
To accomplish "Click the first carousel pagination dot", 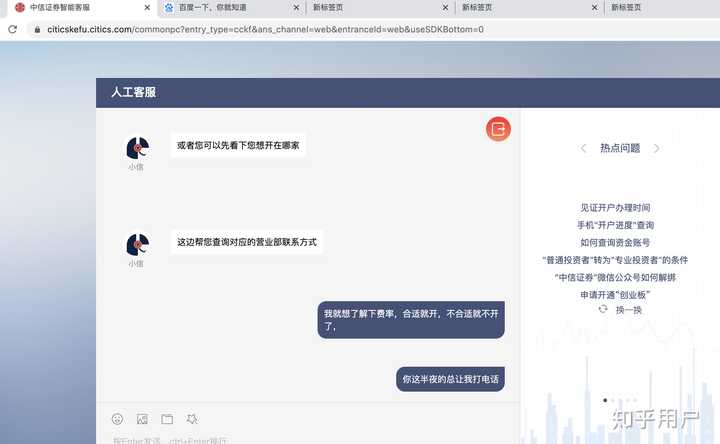I will tap(605, 400).
